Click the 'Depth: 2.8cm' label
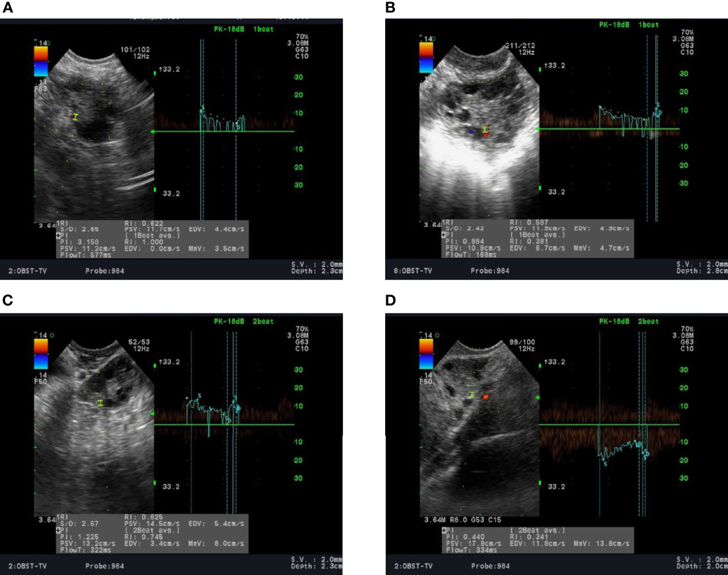 (x=702, y=271)
